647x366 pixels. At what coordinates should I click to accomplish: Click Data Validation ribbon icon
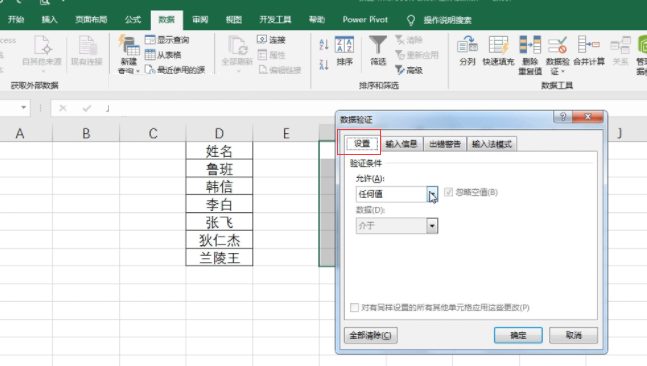[557, 45]
